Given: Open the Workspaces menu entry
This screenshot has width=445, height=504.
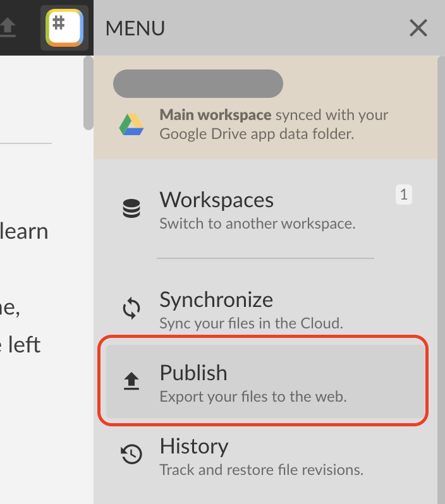Looking at the screenshot, I should 265,210.
